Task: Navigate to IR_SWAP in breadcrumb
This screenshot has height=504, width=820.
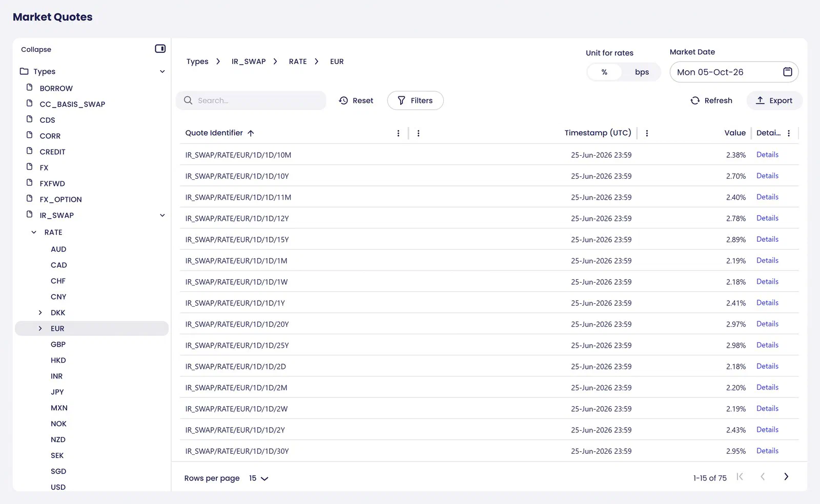Action: coord(249,61)
